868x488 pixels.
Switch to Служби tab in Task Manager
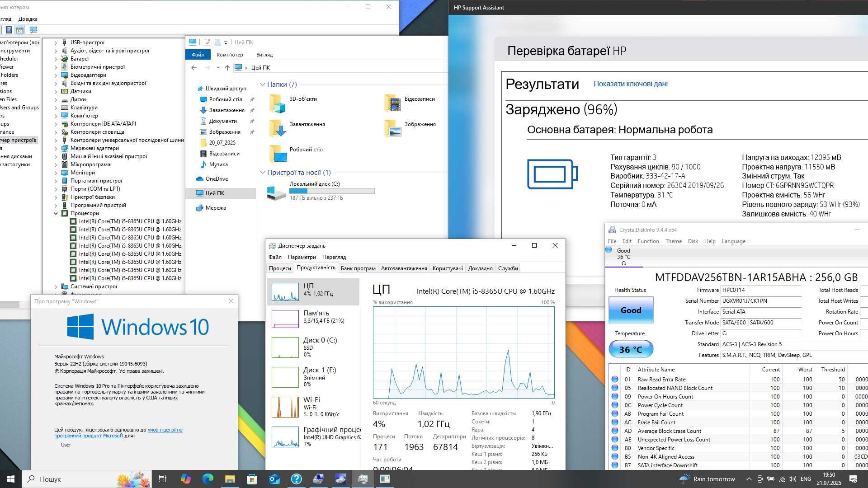(508, 268)
